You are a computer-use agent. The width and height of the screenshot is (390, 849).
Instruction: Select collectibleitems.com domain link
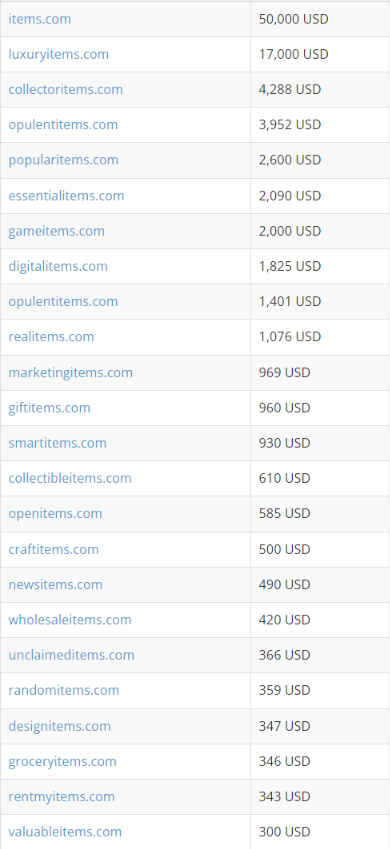pyautogui.click(x=70, y=478)
